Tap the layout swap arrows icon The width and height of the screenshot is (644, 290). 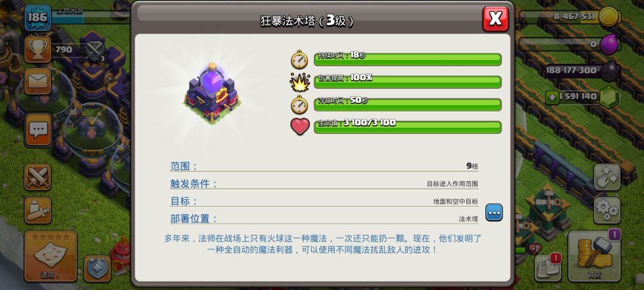pos(607,177)
